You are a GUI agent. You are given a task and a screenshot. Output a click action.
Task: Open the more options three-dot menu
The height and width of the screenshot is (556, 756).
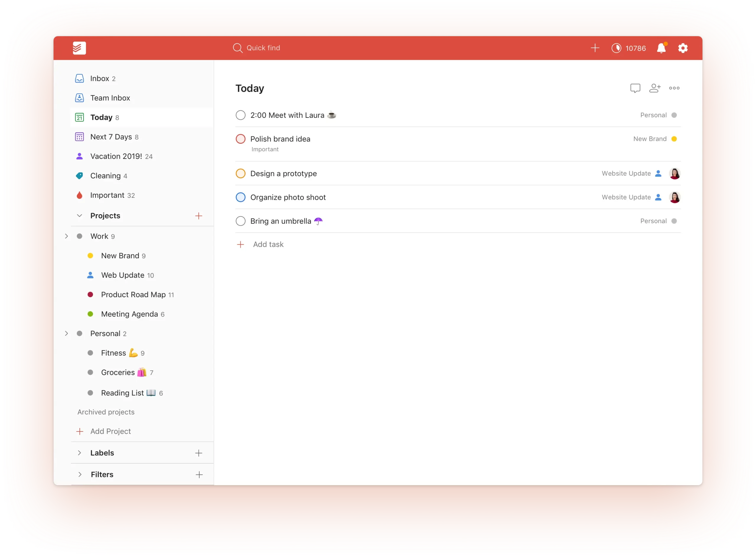674,88
